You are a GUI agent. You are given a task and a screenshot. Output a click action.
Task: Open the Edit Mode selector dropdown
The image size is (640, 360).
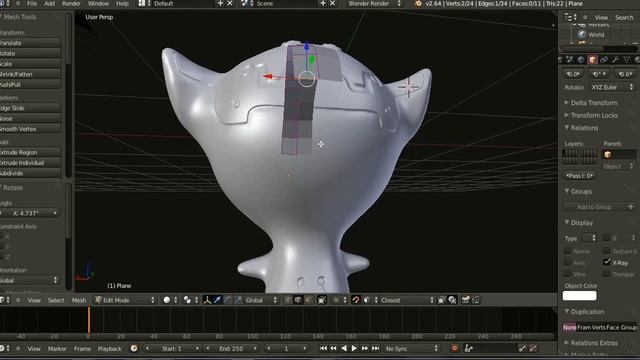124,300
